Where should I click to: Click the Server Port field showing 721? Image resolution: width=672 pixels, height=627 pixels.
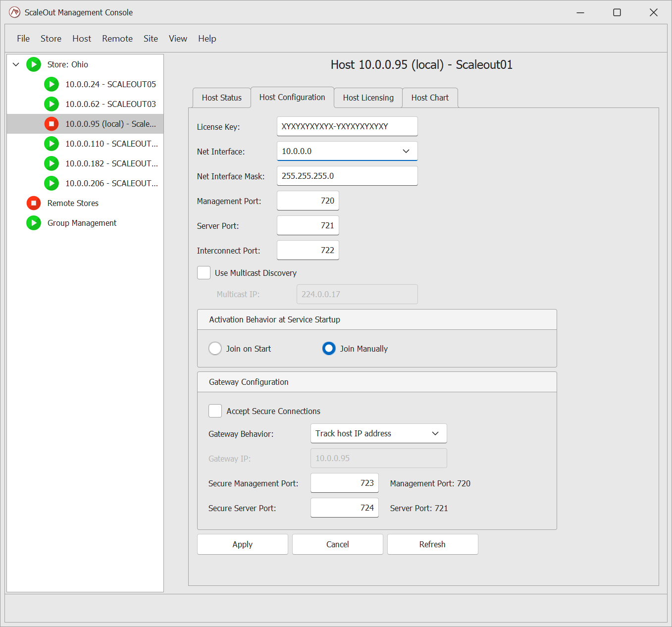[308, 225]
